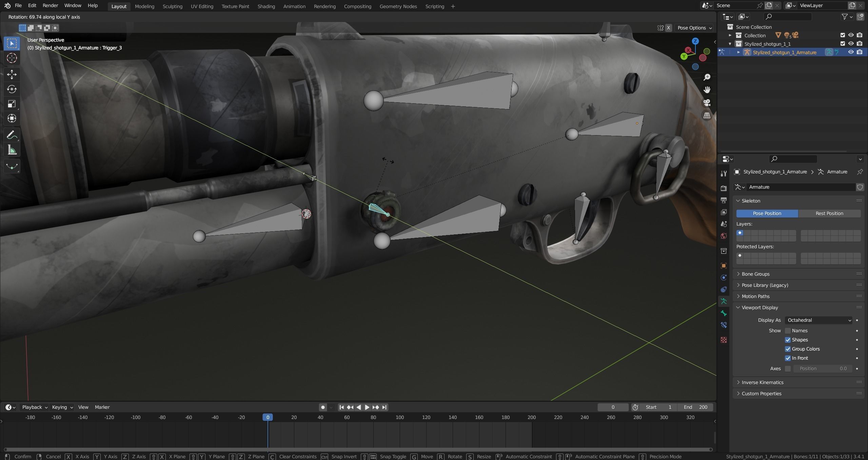This screenshot has height=460, width=868.
Task: Open the Scene properties tab
Action: [x=724, y=224]
